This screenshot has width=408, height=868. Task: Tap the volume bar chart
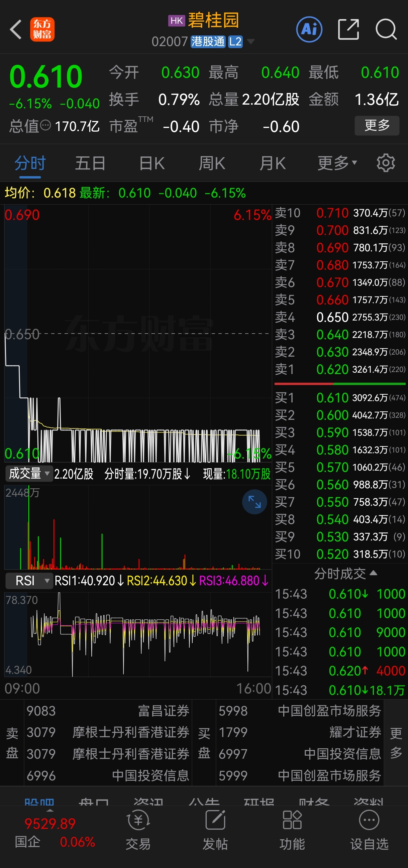[x=137, y=527]
